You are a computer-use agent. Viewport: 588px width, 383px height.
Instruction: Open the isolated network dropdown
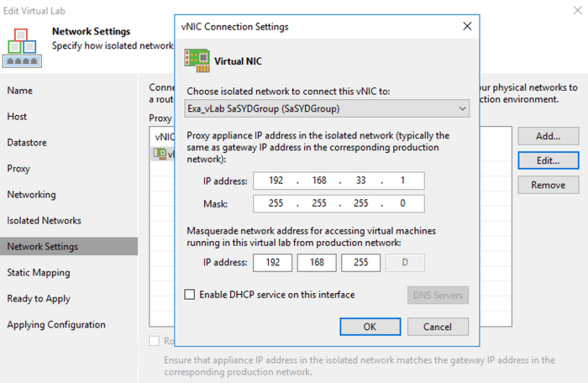tap(327, 108)
